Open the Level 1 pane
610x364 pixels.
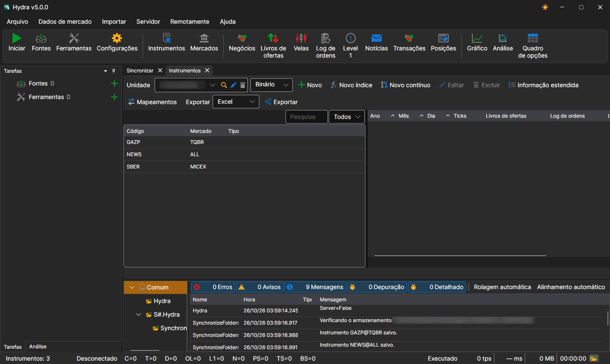pyautogui.click(x=350, y=46)
